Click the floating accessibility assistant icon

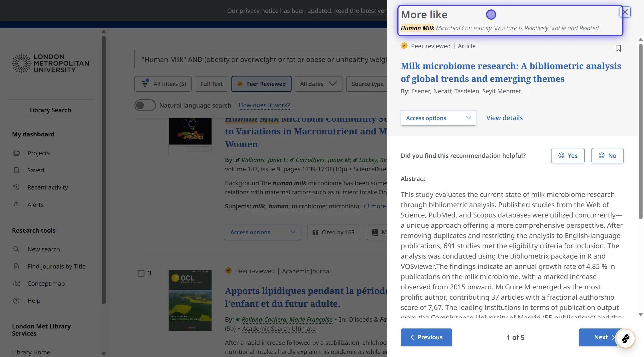tap(625, 338)
